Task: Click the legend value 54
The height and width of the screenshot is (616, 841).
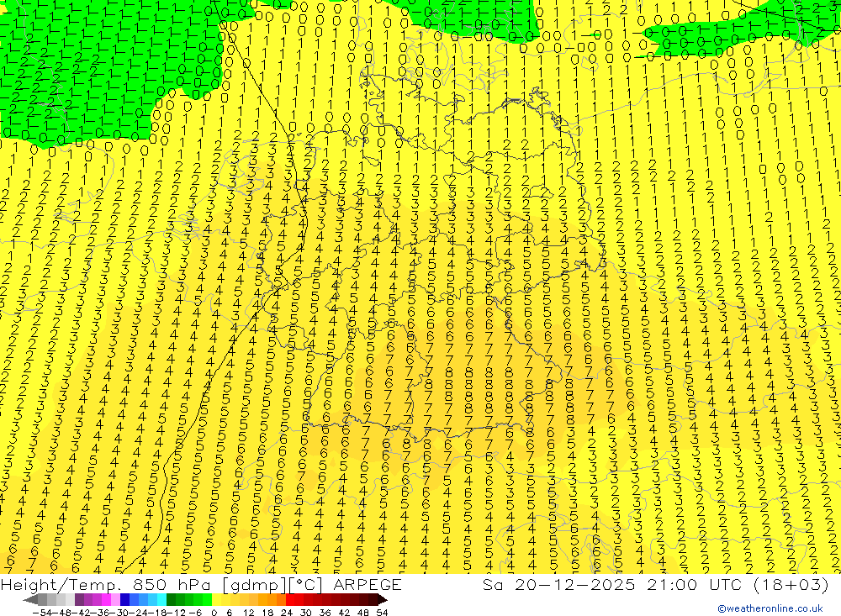Action: (382, 613)
